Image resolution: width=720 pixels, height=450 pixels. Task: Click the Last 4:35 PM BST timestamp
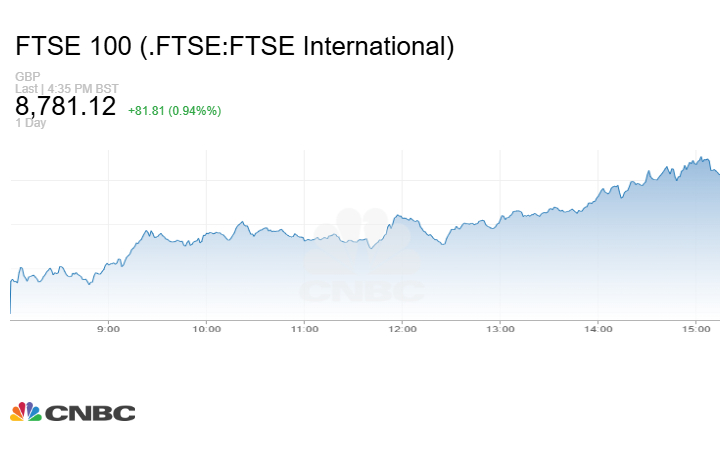click(68, 88)
